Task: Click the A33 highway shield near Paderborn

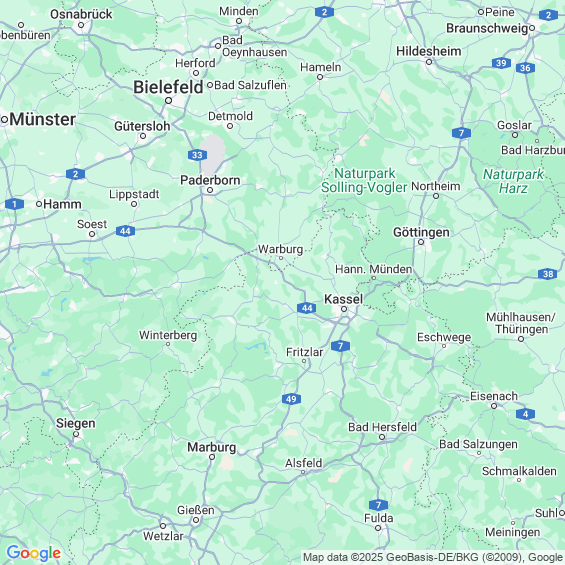Action: coord(197,155)
